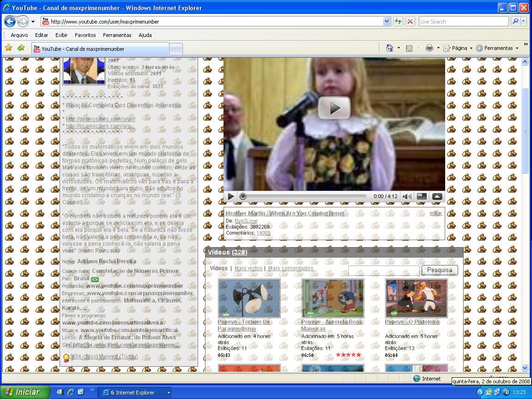This screenshot has height=399, width=532.
Task: Expand the Home button dropdown arrow
Action: pyautogui.click(x=399, y=48)
